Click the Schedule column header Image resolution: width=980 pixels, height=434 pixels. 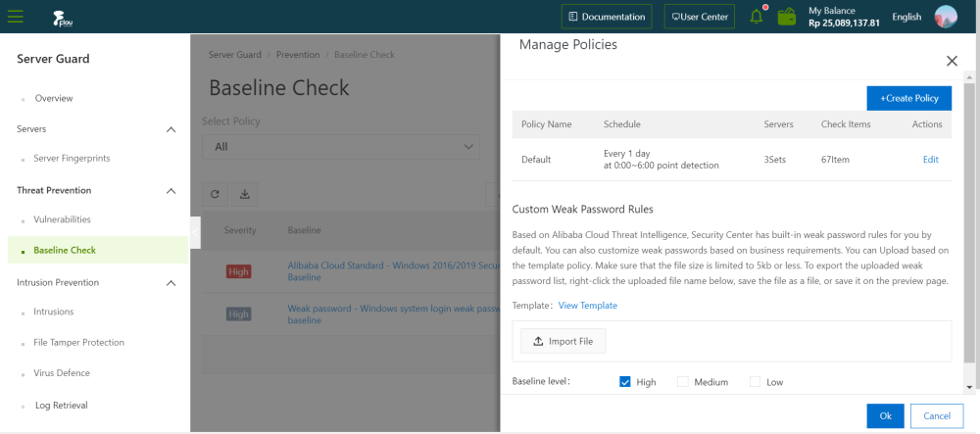tap(622, 124)
